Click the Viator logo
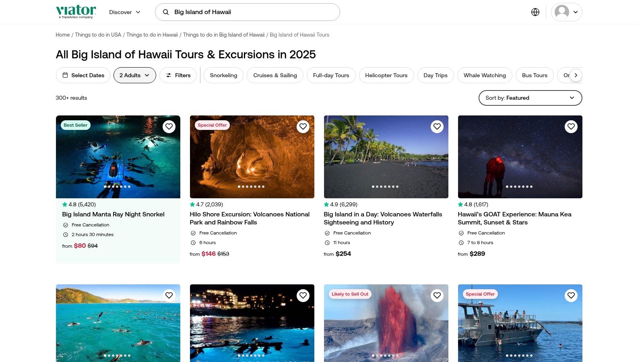Image resolution: width=644 pixels, height=362 pixels. (x=76, y=12)
